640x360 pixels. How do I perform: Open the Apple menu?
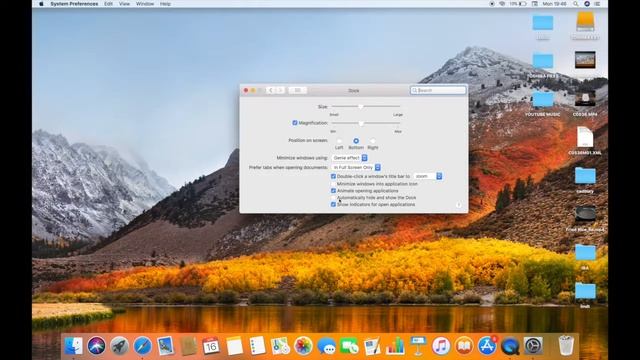tap(41, 4)
